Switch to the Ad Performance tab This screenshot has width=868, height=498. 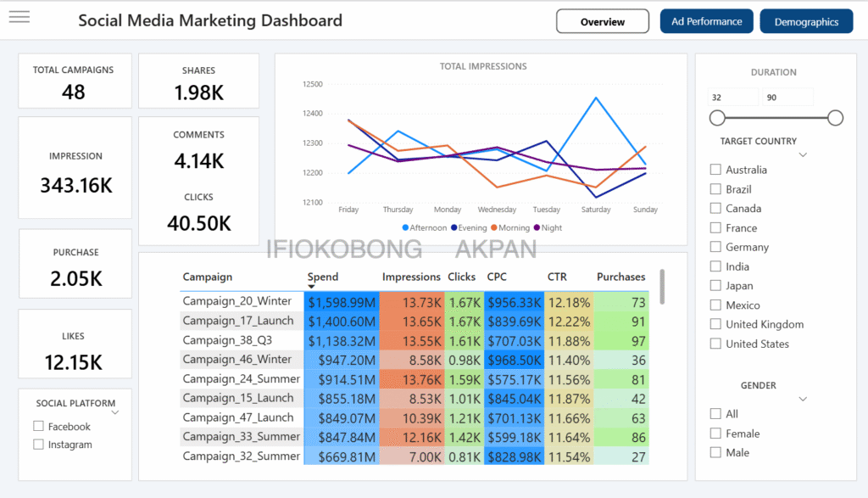(706, 22)
